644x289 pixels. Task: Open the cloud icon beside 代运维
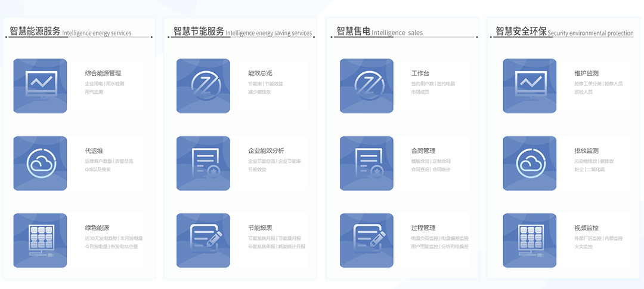click(x=40, y=163)
